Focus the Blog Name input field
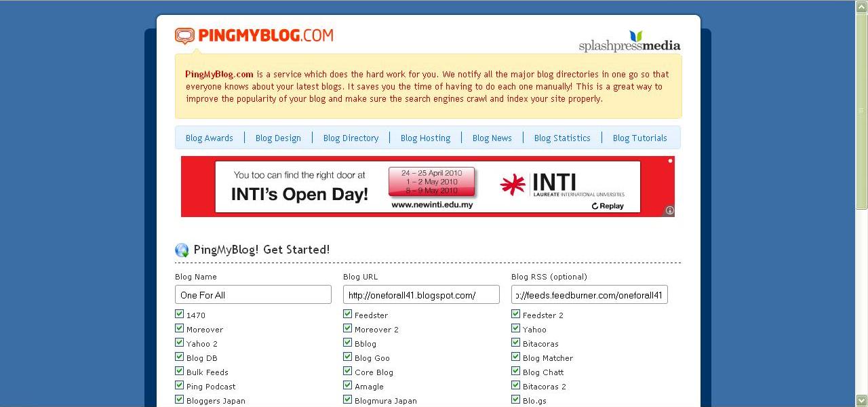This screenshot has height=407, width=868. [x=253, y=294]
